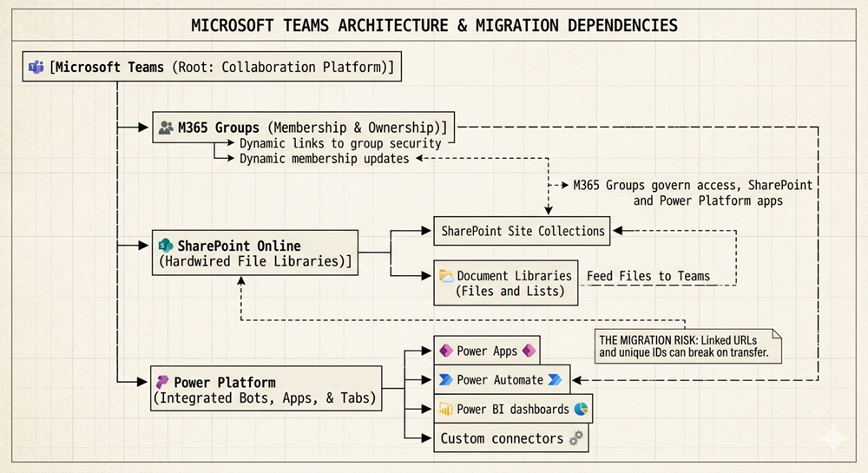This screenshot has width=868, height=473.
Task: Click the Custom connectors box
Action: click(511, 438)
